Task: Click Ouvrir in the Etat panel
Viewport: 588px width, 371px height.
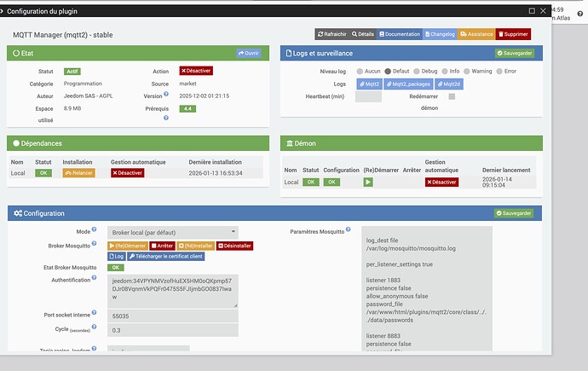Action: click(x=249, y=53)
